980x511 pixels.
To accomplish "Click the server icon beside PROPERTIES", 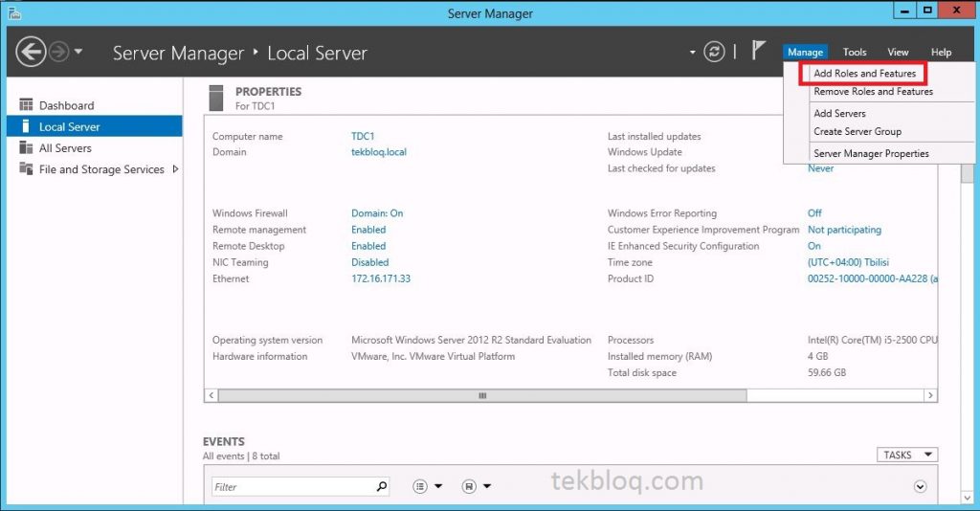I will pos(215,98).
